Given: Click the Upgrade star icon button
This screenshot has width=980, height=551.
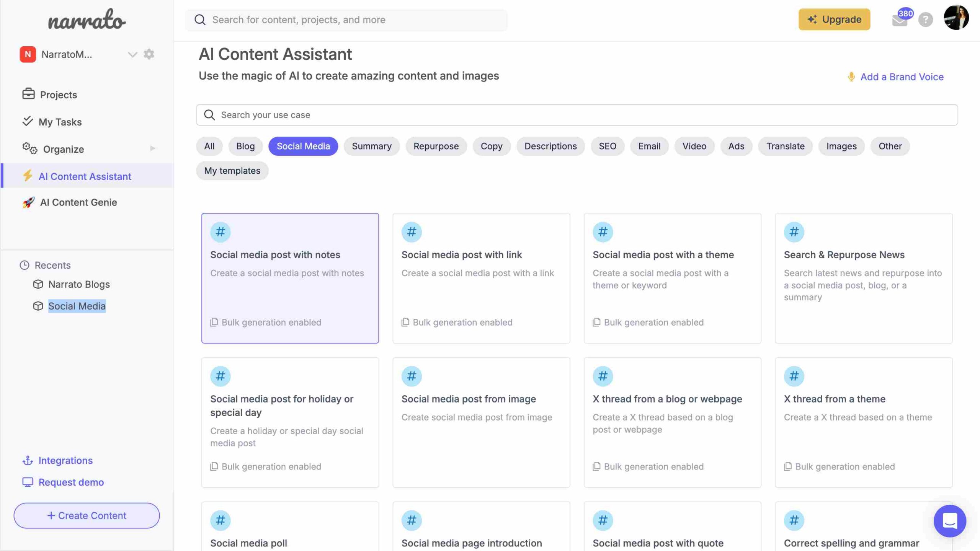Looking at the screenshot, I should click(812, 19).
